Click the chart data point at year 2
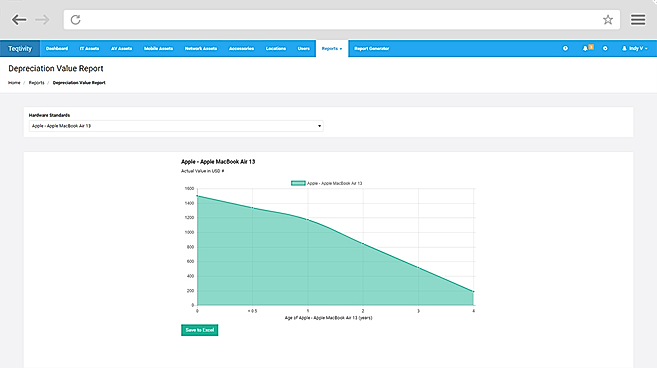Viewport: 657px width, 368px height. click(x=363, y=244)
